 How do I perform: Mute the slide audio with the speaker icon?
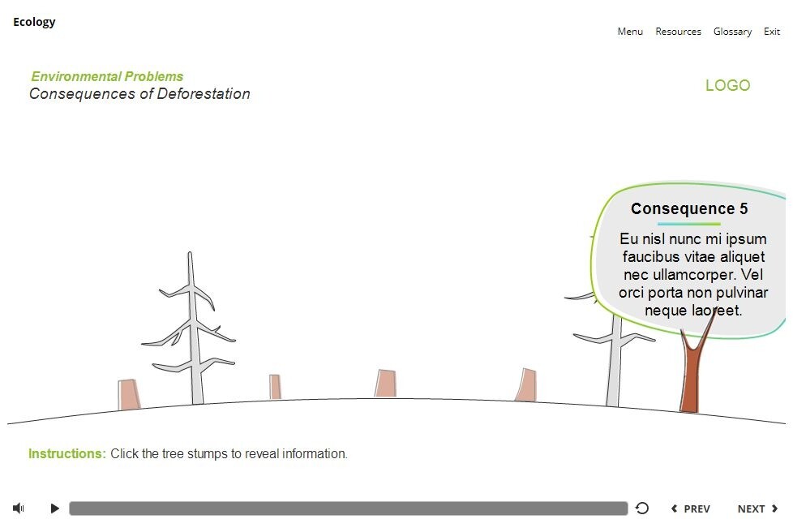(18, 508)
